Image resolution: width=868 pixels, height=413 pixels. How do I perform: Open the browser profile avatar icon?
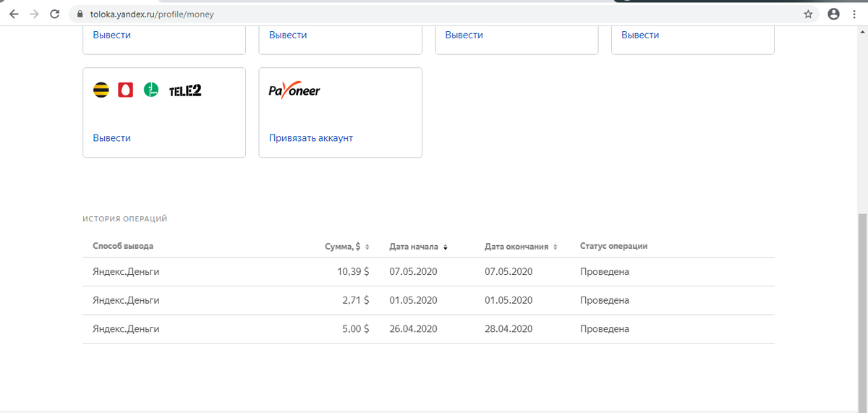tap(833, 14)
